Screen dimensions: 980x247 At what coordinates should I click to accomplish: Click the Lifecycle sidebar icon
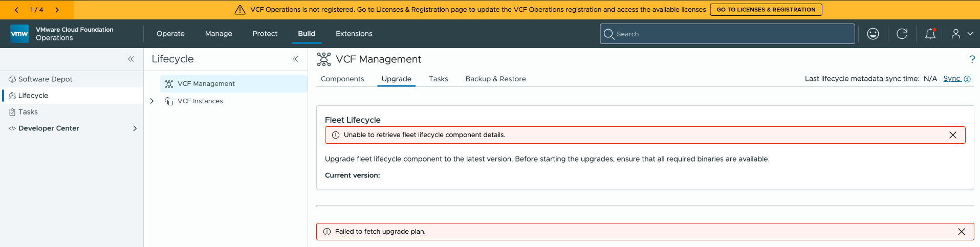12,96
